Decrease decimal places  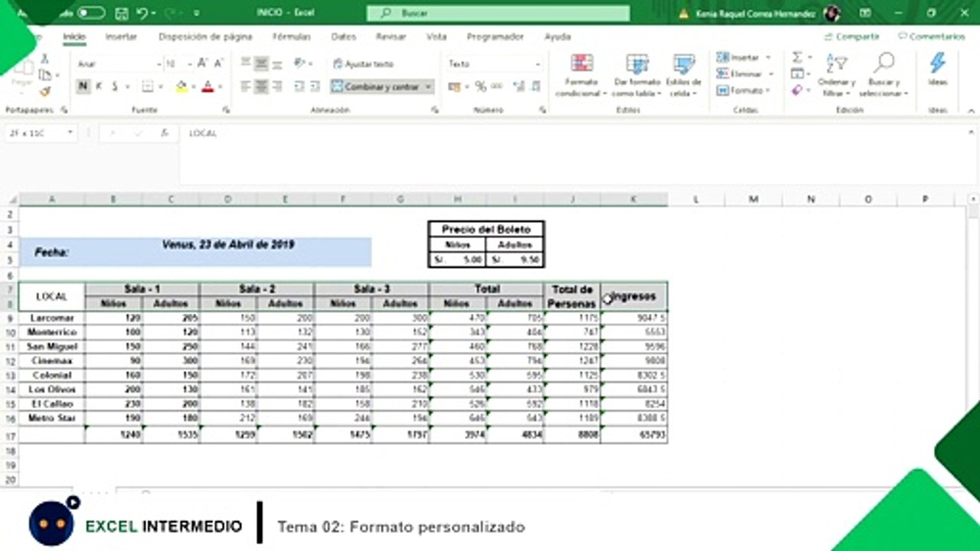click(x=534, y=86)
